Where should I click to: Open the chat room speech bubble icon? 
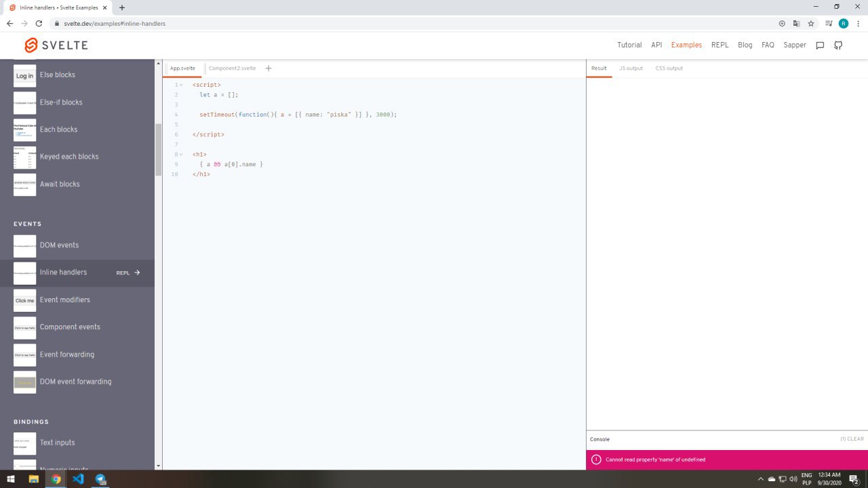pyautogui.click(x=820, y=45)
